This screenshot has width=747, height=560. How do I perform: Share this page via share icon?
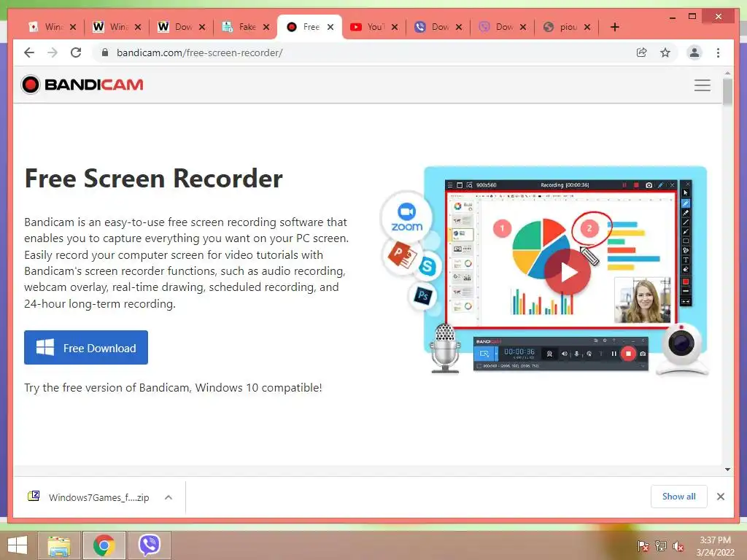pyautogui.click(x=642, y=52)
